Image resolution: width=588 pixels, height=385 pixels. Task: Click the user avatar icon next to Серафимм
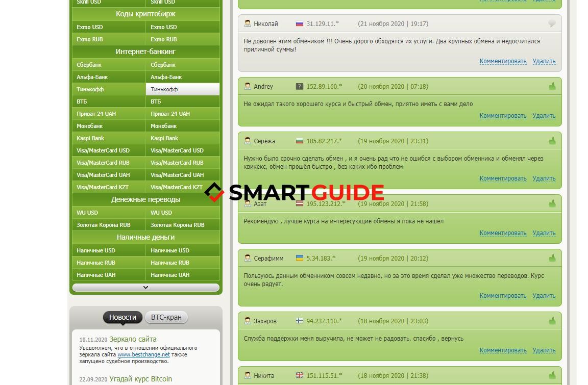tap(248, 258)
